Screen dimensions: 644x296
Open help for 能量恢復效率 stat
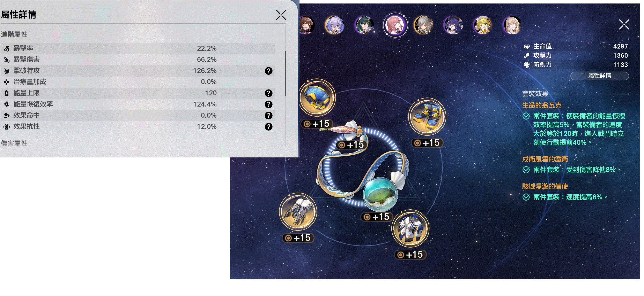[x=268, y=104]
